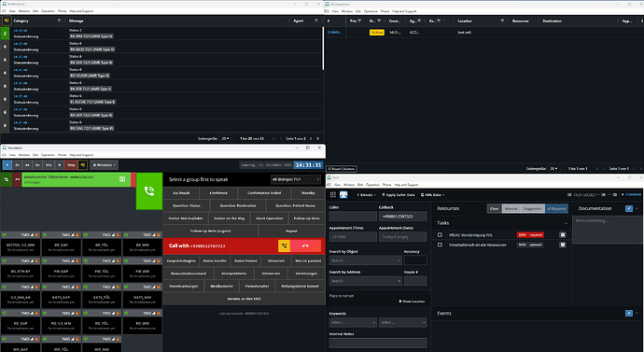Switch Resources mode to Suggestion

(533, 208)
